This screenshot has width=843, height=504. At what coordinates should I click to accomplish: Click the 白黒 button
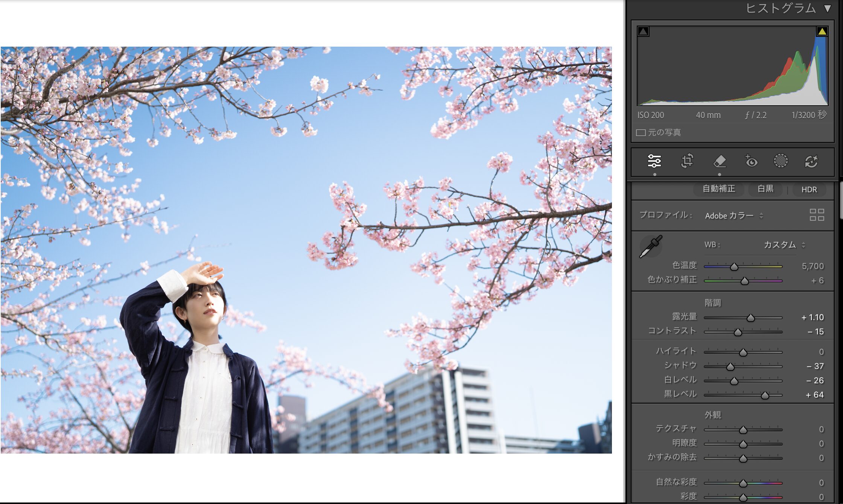tap(765, 189)
